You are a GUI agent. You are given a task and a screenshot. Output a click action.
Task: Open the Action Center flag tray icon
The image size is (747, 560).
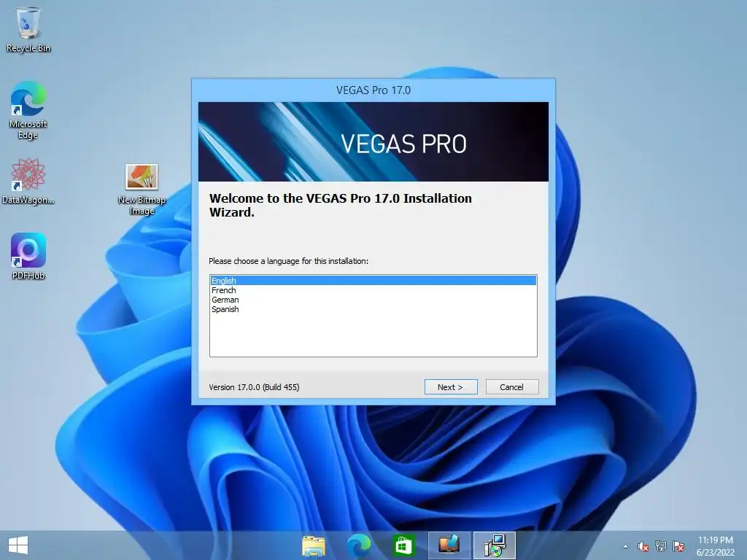click(678, 546)
